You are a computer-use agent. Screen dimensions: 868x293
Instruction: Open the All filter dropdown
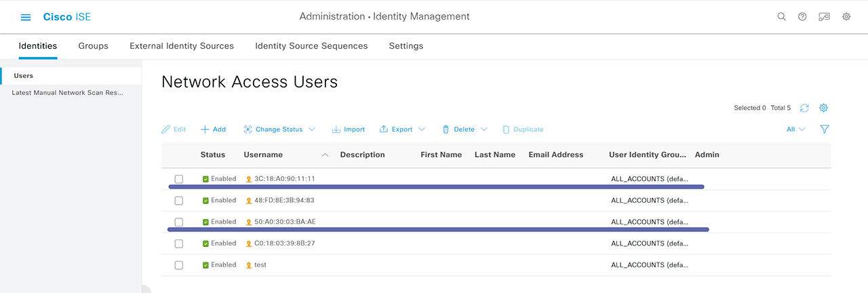(796, 129)
